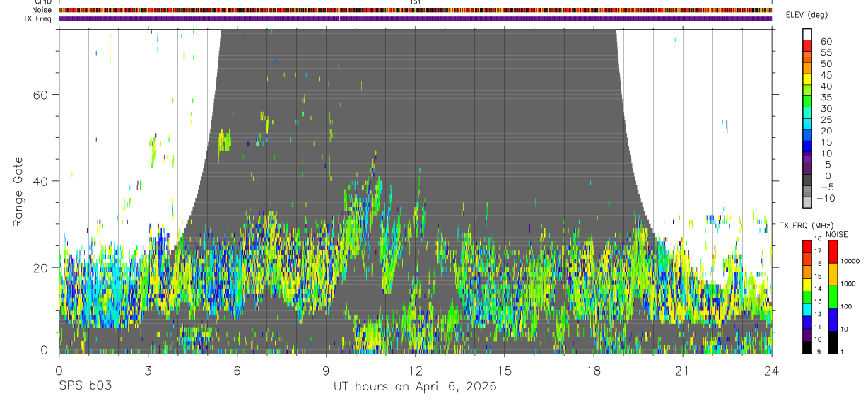The image size is (868, 401).
Task: Click the '0' tick label on the UT hours axis
Action: [x=59, y=371]
